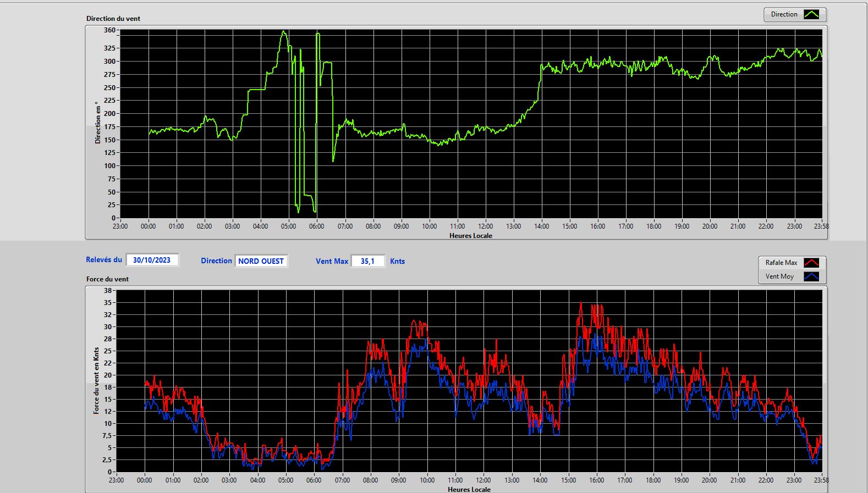Click the Vent Max label
The height and width of the screenshot is (493, 868).
(332, 261)
